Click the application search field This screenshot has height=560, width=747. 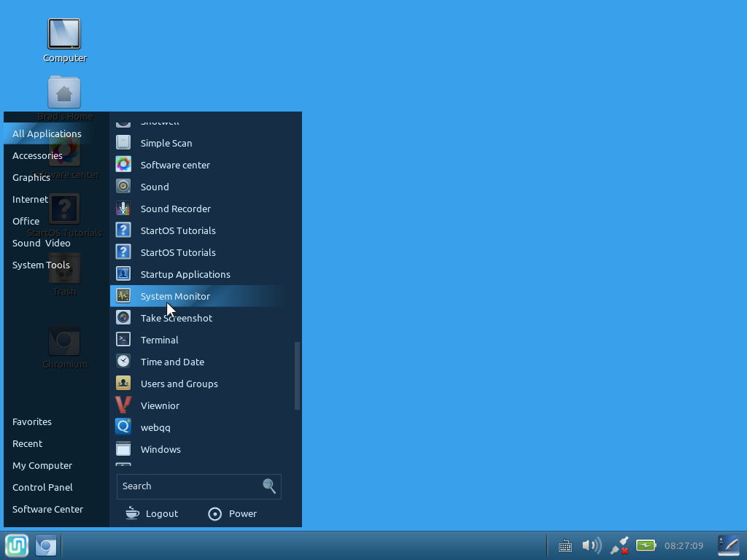pos(198,486)
